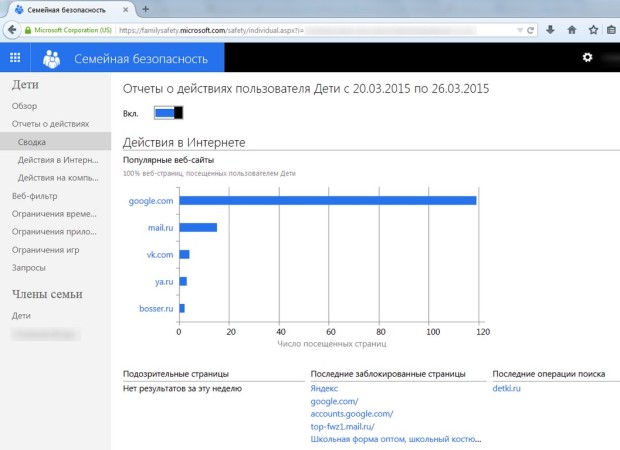This screenshot has width=620, height=450.
Task: Open Действия в Интерн... sidebar entry
Action: 58,160
